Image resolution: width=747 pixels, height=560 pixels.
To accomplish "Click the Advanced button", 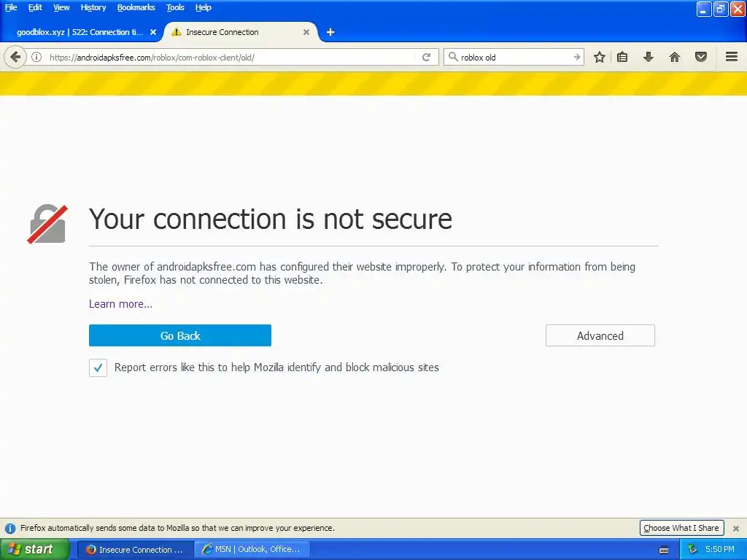I will [x=600, y=335].
